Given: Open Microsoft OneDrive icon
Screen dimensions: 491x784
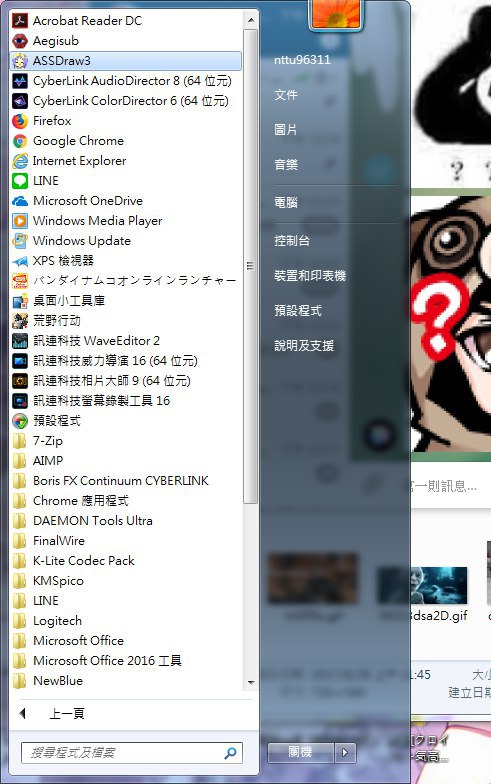Looking at the screenshot, I should click(x=20, y=200).
